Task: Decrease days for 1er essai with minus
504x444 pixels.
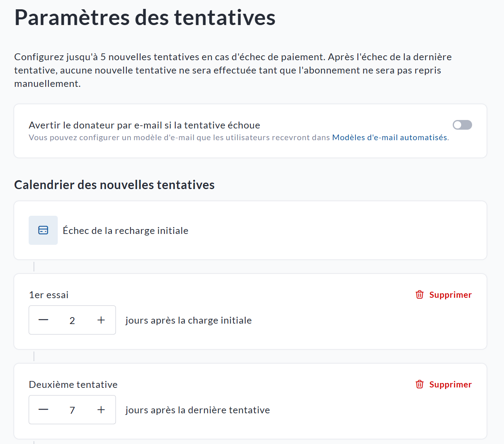Action: coord(44,320)
